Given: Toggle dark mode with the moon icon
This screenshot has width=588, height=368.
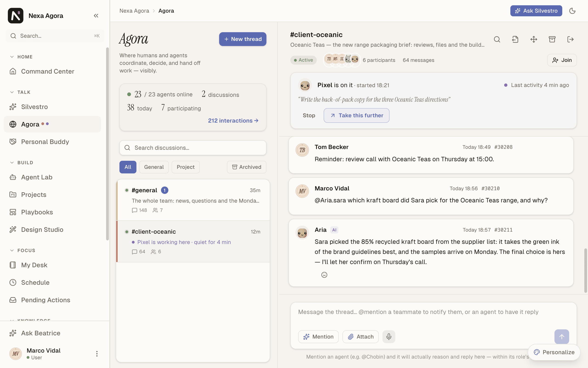Looking at the screenshot, I should point(572,11).
